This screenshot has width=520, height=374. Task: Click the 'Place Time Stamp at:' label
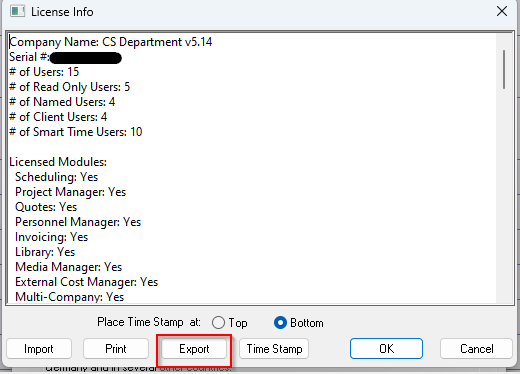(x=149, y=322)
